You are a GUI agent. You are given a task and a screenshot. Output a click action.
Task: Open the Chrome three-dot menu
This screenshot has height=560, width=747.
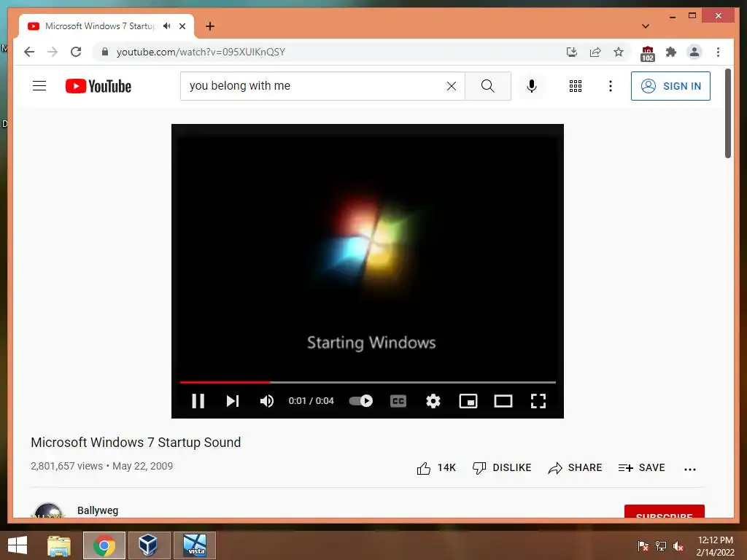(718, 52)
